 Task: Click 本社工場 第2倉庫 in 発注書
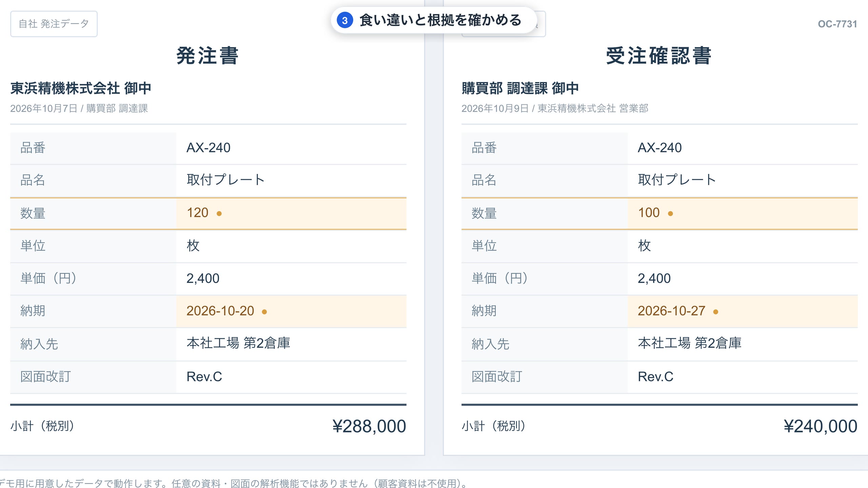(x=238, y=343)
